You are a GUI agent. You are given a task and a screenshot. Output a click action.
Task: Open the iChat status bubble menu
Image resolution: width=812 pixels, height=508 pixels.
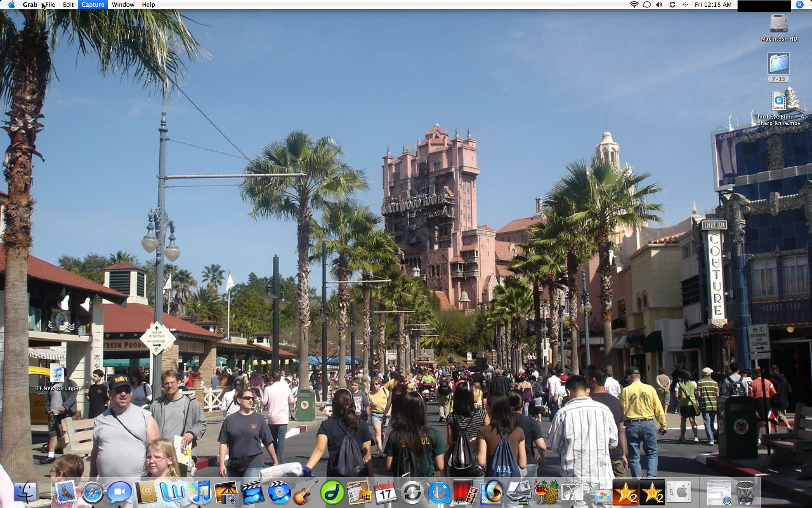tap(647, 5)
